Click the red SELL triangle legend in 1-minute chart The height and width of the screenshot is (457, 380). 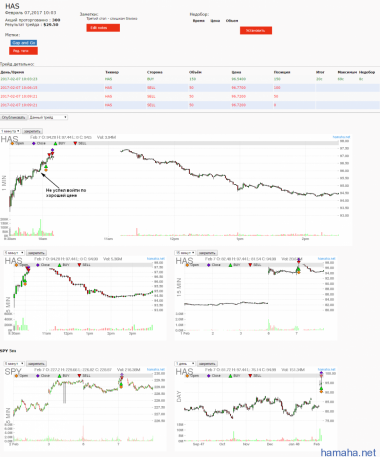(x=75, y=143)
